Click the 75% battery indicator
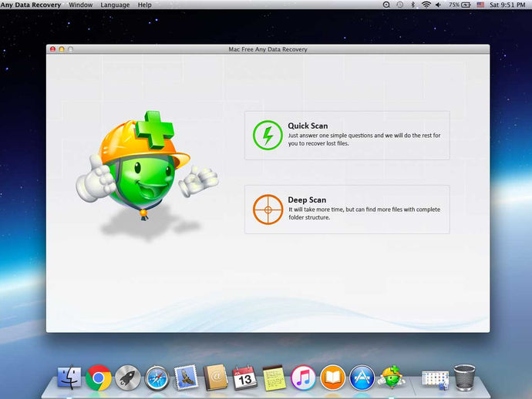This screenshot has width=532, height=399. tap(460, 5)
